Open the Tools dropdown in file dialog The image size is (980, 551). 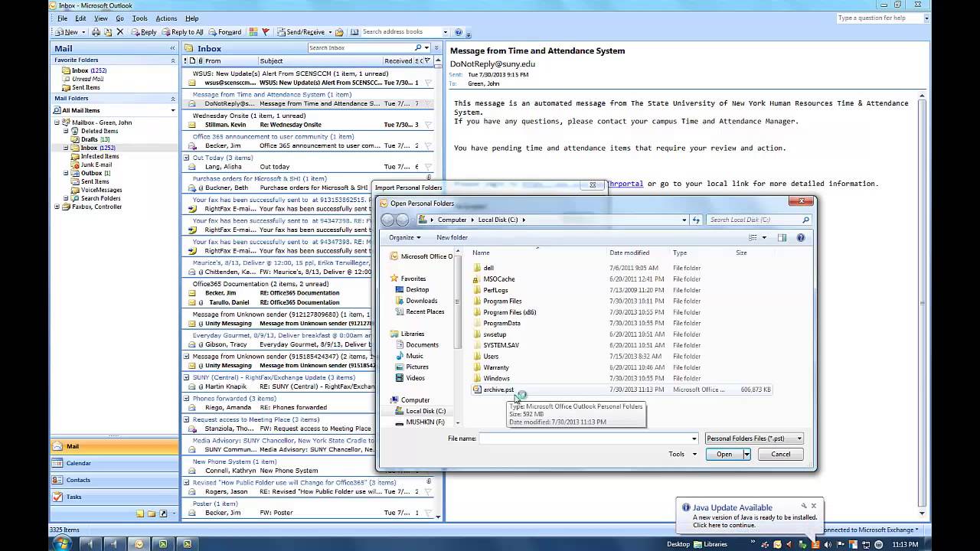[x=682, y=454]
